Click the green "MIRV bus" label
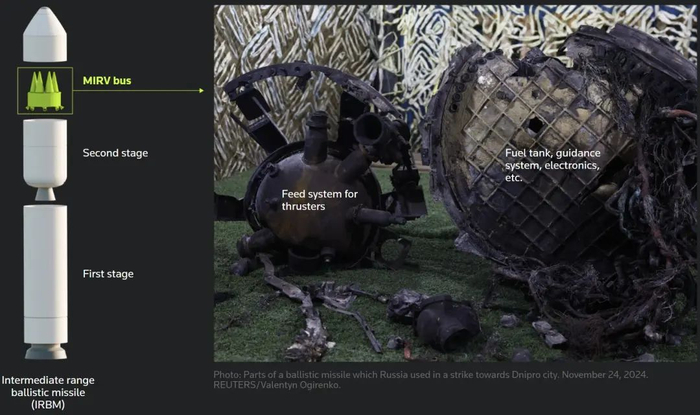The width and height of the screenshot is (700, 415). pyautogui.click(x=107, y=81)
